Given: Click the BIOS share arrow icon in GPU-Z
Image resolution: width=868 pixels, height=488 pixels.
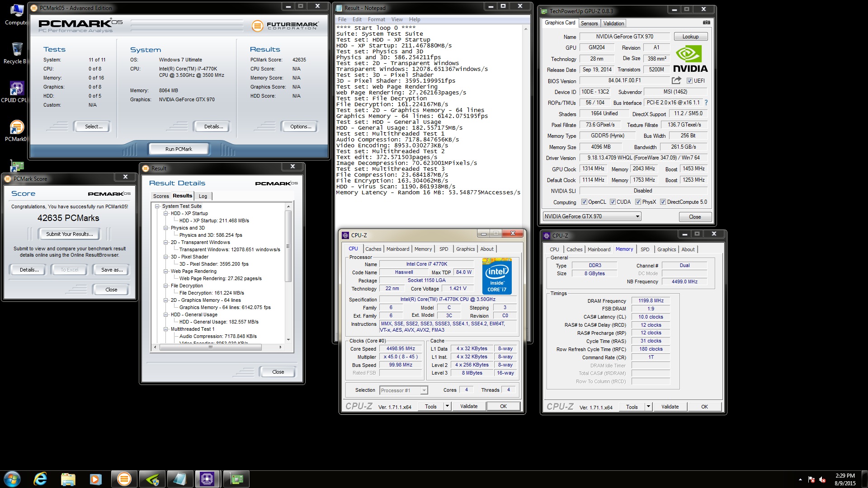Looking at the screenshot, I should coord(676,80).
